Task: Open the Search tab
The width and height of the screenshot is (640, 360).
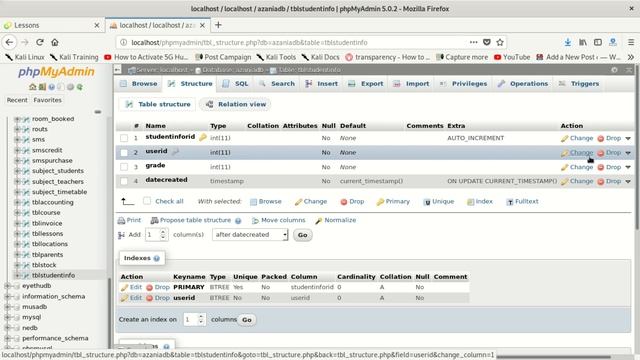Action: (x=277, y=84)
